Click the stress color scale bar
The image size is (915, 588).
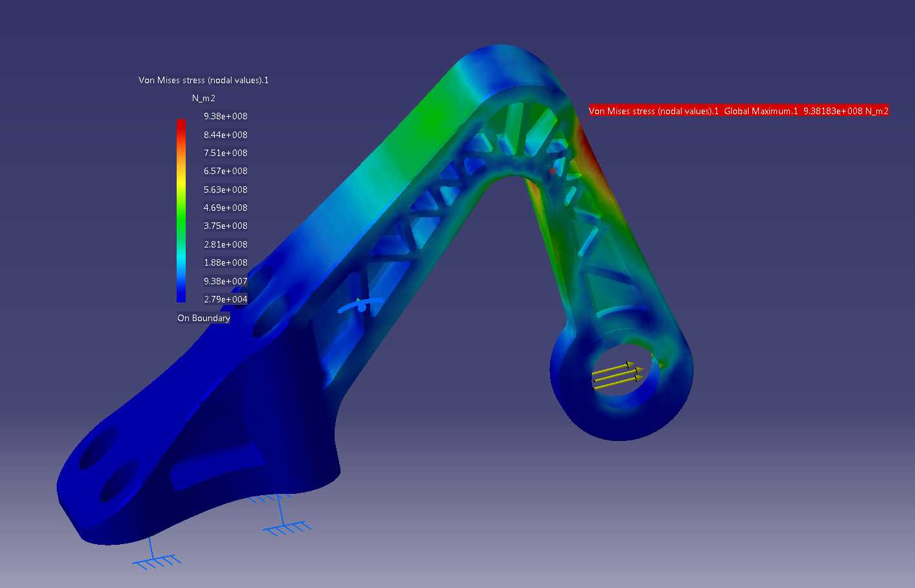pyautogui.click(x=181, y=210)
